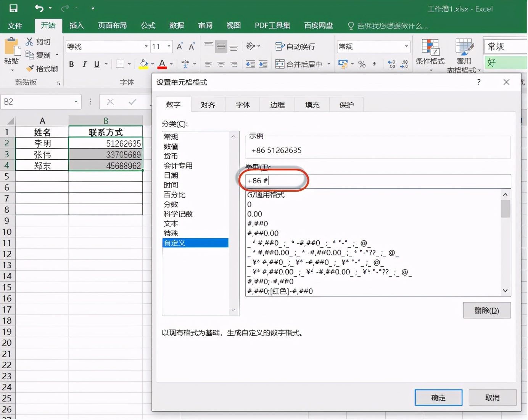
Task: Toggle bold formatting
Action: point(71,64)
